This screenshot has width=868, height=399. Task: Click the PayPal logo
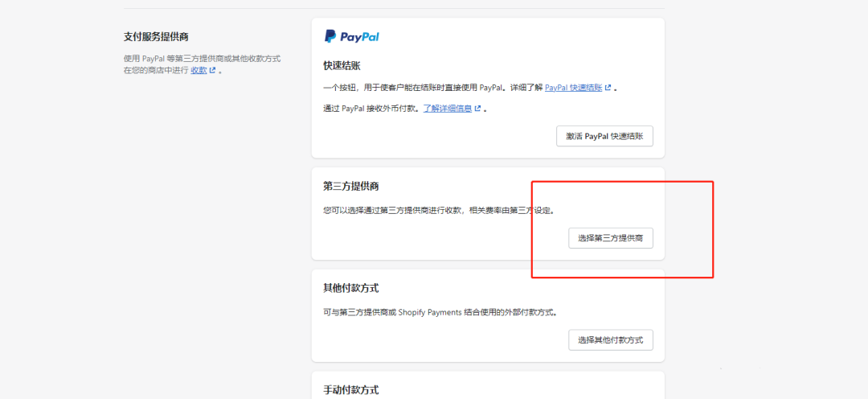pyautogui.click(x=352, y=37)
